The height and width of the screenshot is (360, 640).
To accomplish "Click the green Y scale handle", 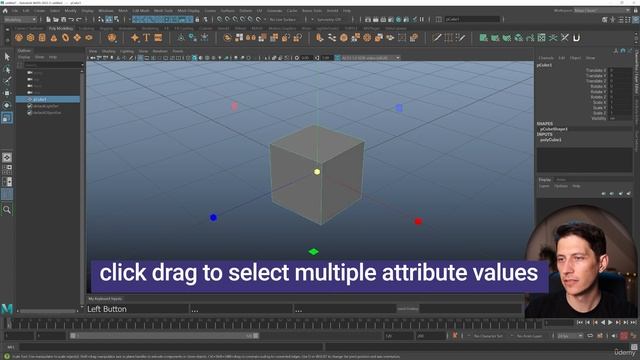I will tap(313, 252).
